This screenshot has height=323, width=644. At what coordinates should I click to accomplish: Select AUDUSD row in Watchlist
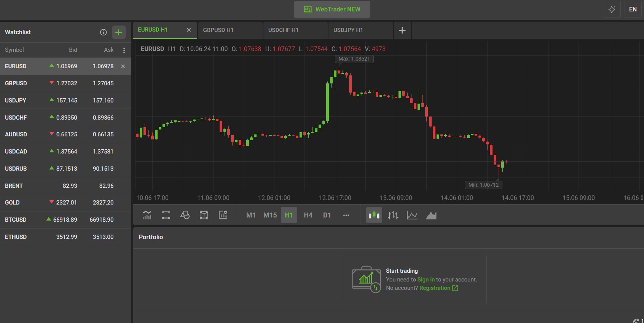pyautogui.click(x=65, y=134)
